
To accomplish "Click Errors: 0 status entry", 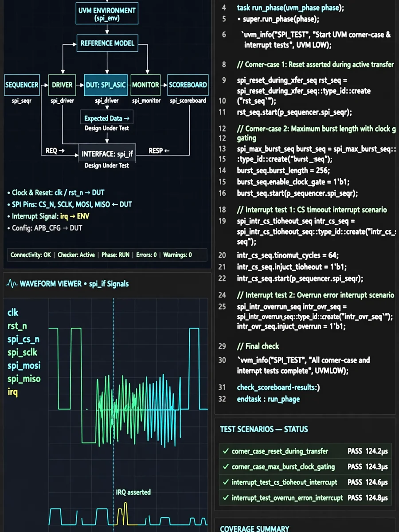I will click(x=146, y=255).
